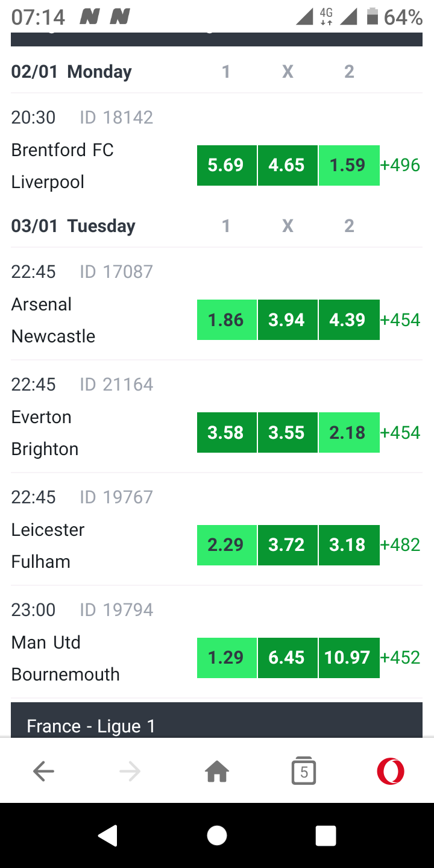
Task: Open the tabs counter showing 5
Action: (304, 771)
